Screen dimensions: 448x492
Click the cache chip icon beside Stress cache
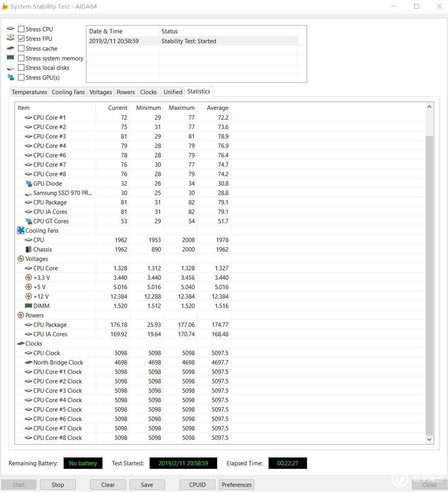point(11,48)
